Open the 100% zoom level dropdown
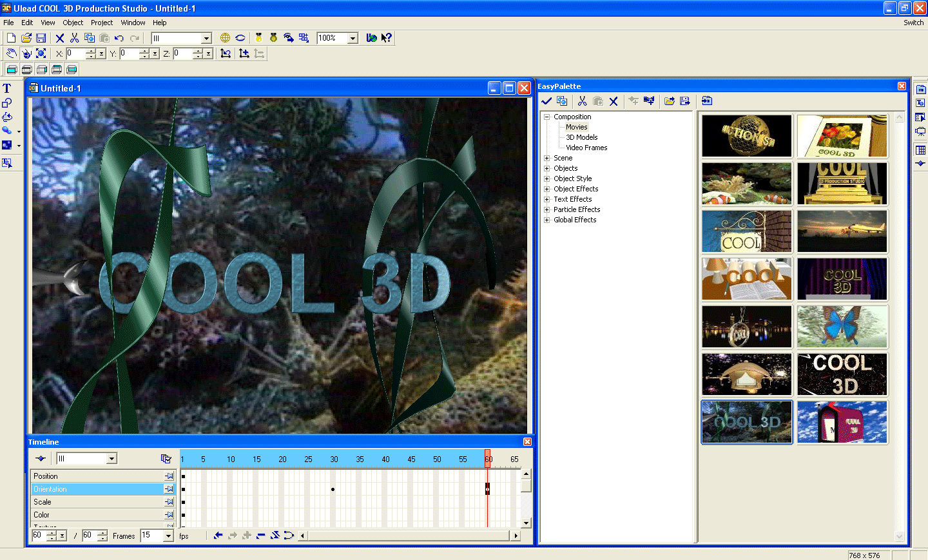 click(353, 39)
